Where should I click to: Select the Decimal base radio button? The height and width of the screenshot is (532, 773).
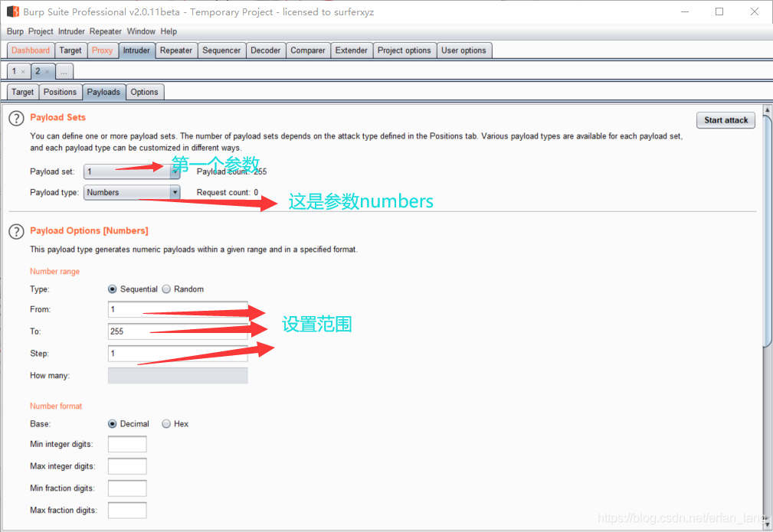[113, 423]
